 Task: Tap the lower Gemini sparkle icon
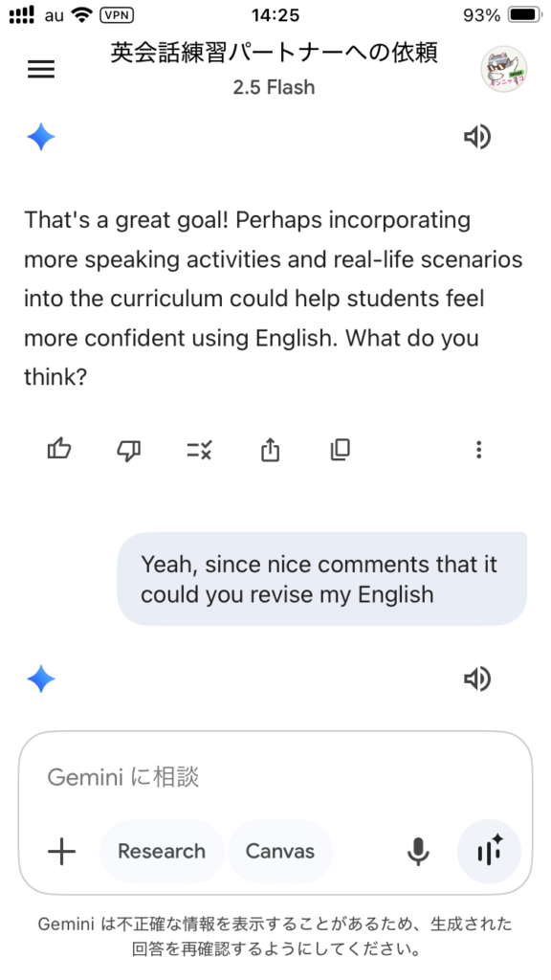41,679
